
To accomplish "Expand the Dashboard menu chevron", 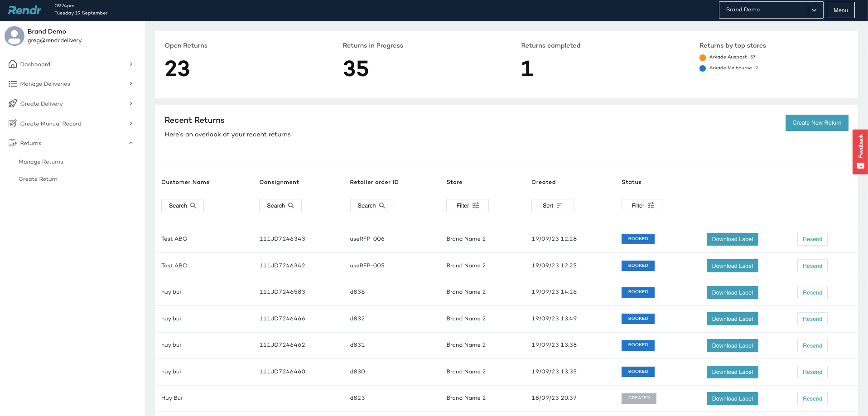I will [131, 64].
